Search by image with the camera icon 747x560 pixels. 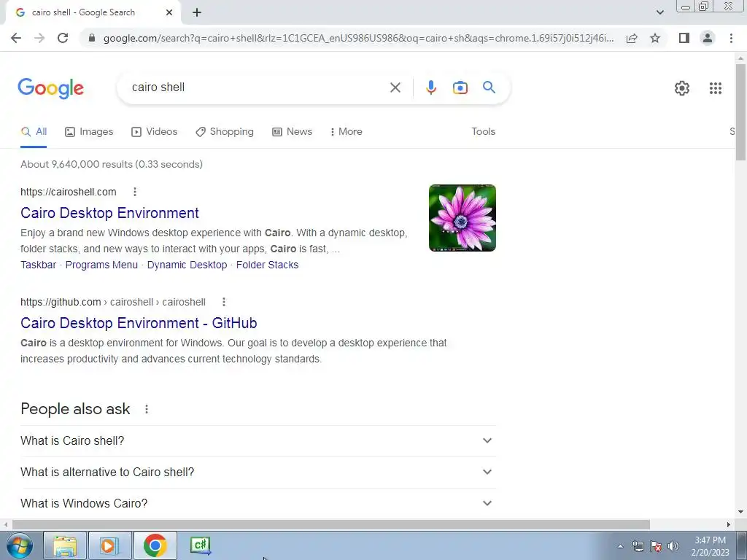point(460,87)
